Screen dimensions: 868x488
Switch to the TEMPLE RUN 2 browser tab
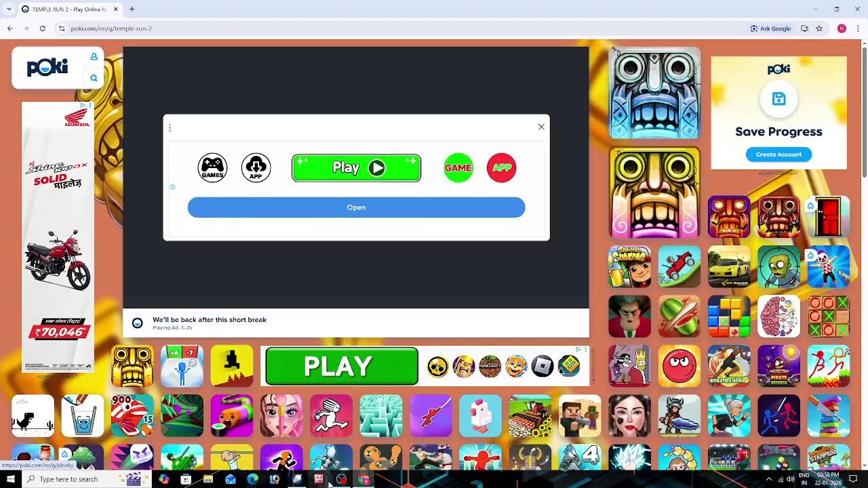(x=70, y=9)
